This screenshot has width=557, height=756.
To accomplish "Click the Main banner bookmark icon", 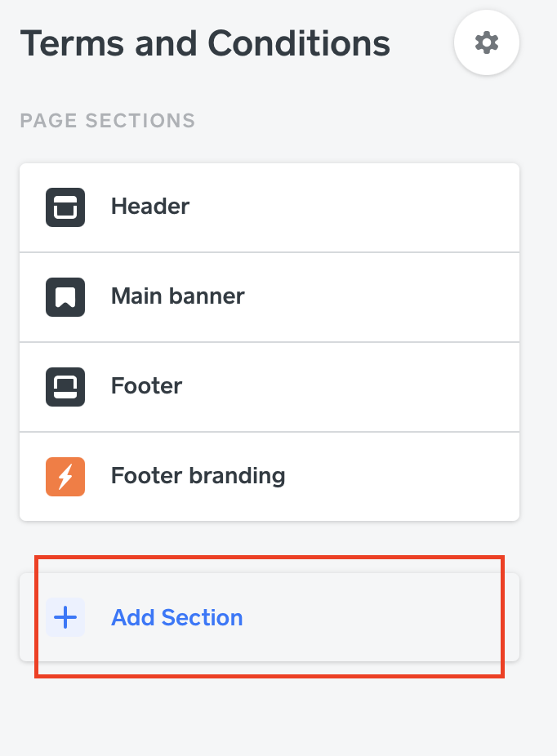I will [x=65, y=297].
